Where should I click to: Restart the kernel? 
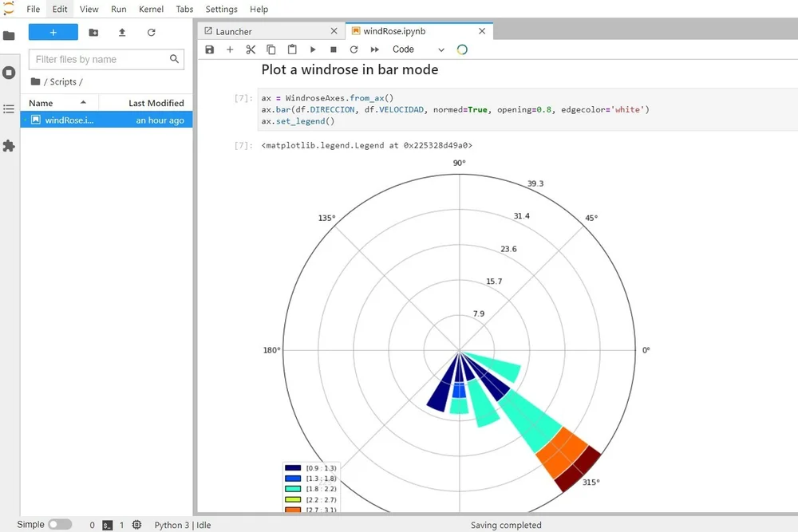[x=354, y=49]
